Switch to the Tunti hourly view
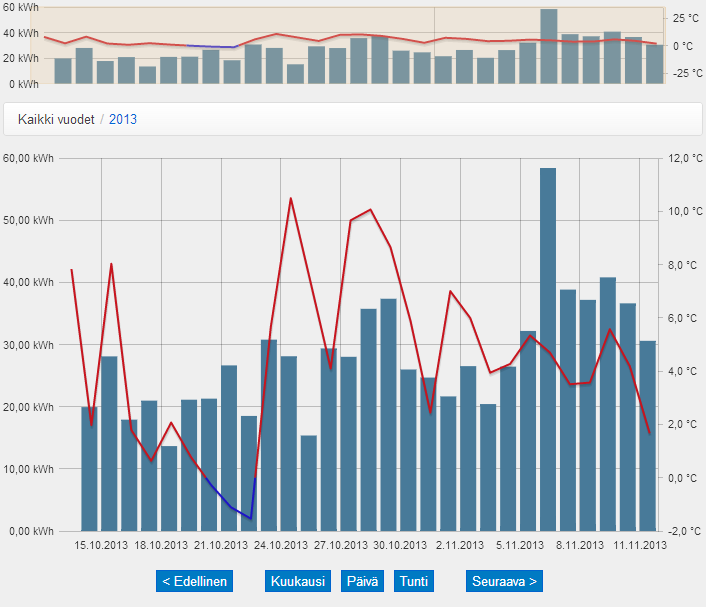Image resolution: width=706 pixels, height=607 pixels. click(414, 581)
